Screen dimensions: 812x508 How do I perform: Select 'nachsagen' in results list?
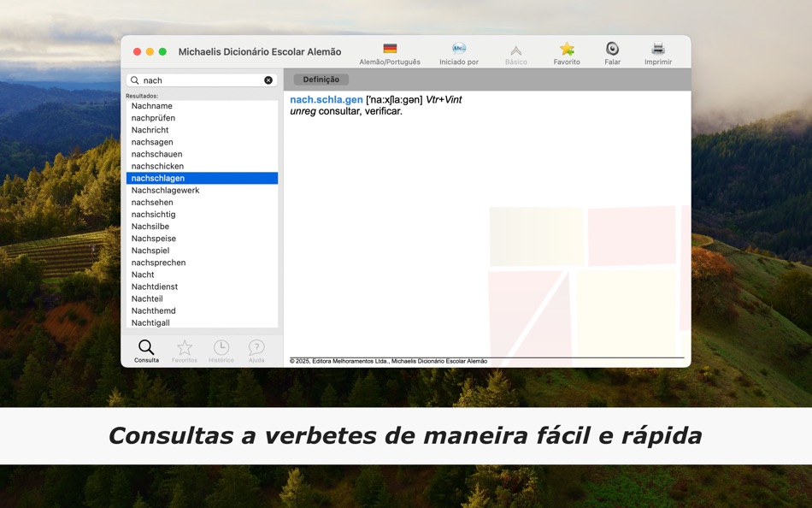[x=202, y=142]
